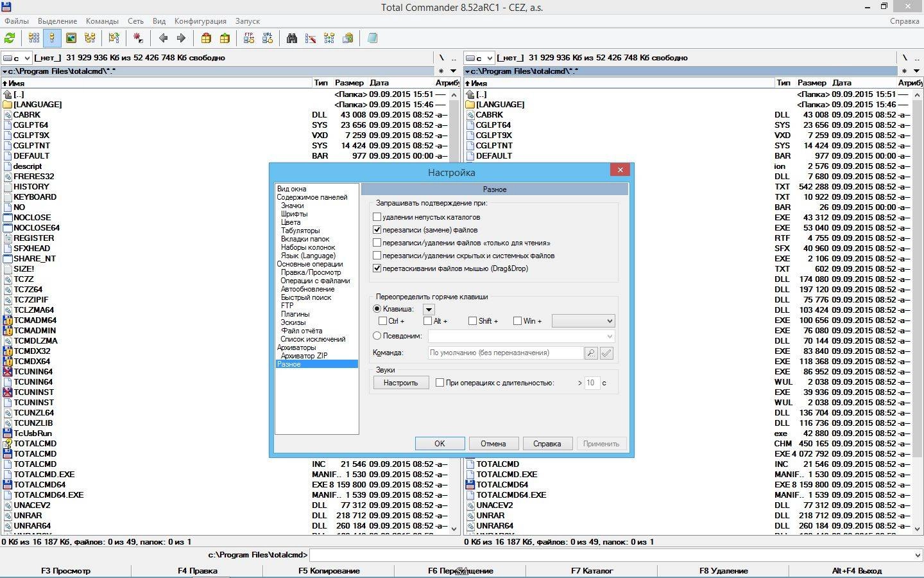Open FTP connection toolbar icon
The height and width of the screenshot is (578, 924).
249,39
